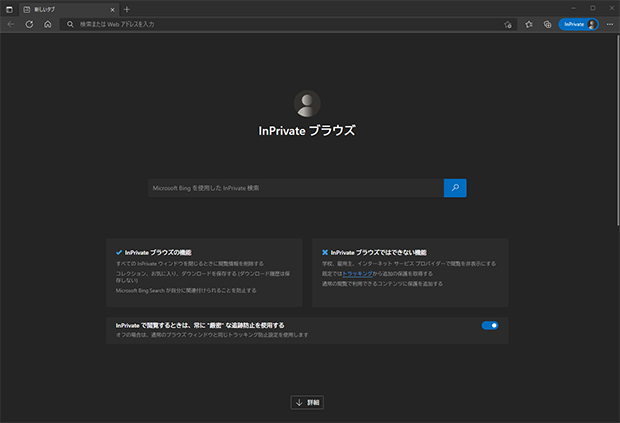Maximize the browser window
This screenshot has width=620, height=423.
click(x=592, y=8)
